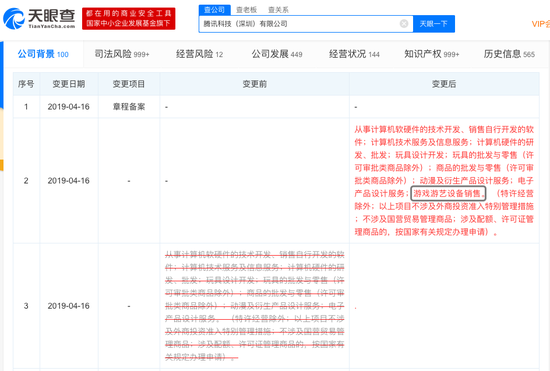Open the 知识产权 section tab
The image size is (550, 371).
coord(432,54)
